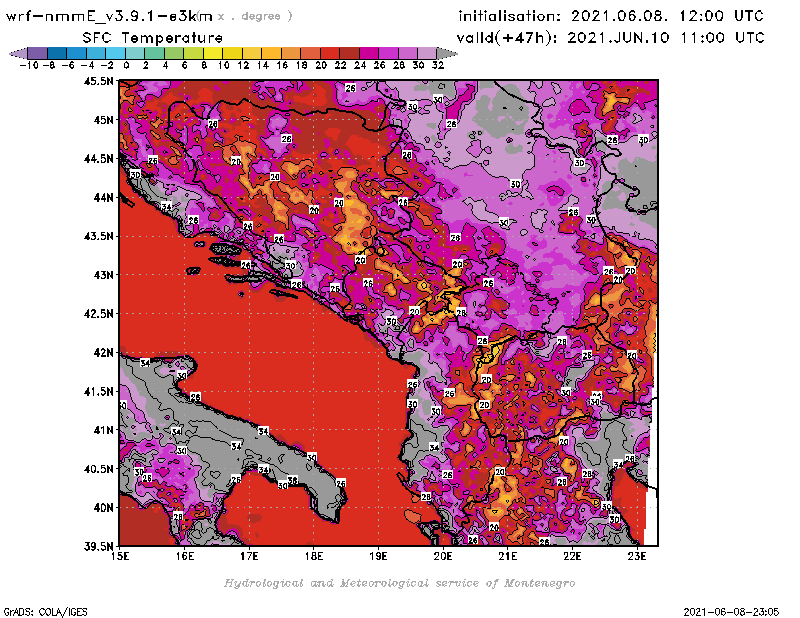Click the '17E' longitude label
The width and height of the screenshot is (800, 618).
click(x=249, y=556)
